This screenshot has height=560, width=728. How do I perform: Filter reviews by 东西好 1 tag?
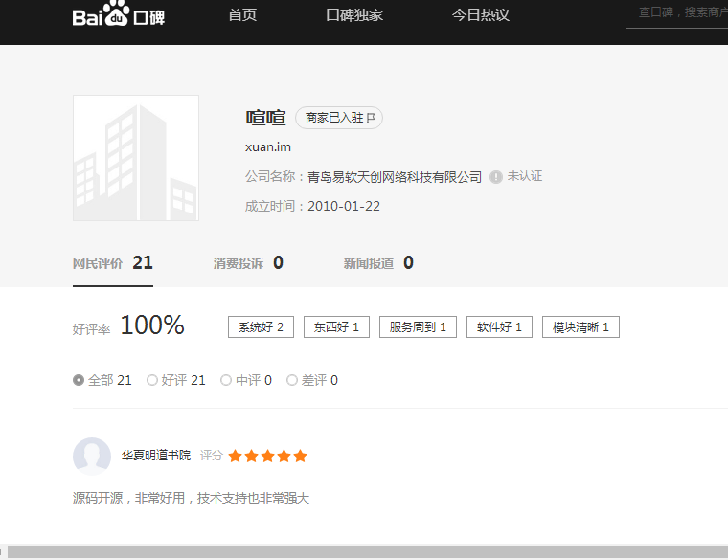(x=336, y=327)
